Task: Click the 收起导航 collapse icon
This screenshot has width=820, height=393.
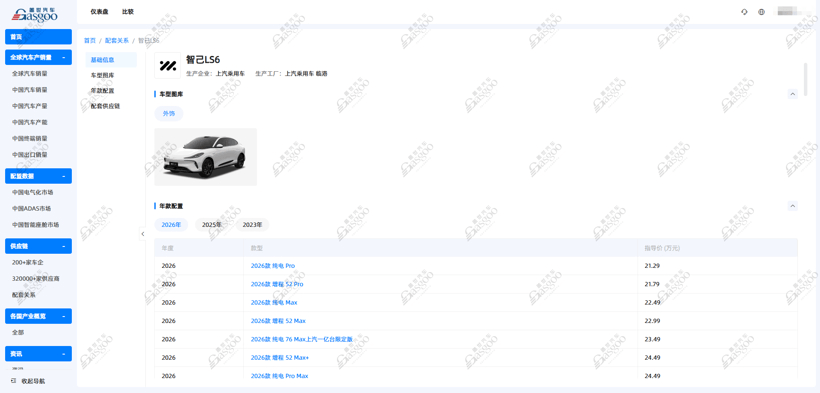Action: (x=14, y=381)
